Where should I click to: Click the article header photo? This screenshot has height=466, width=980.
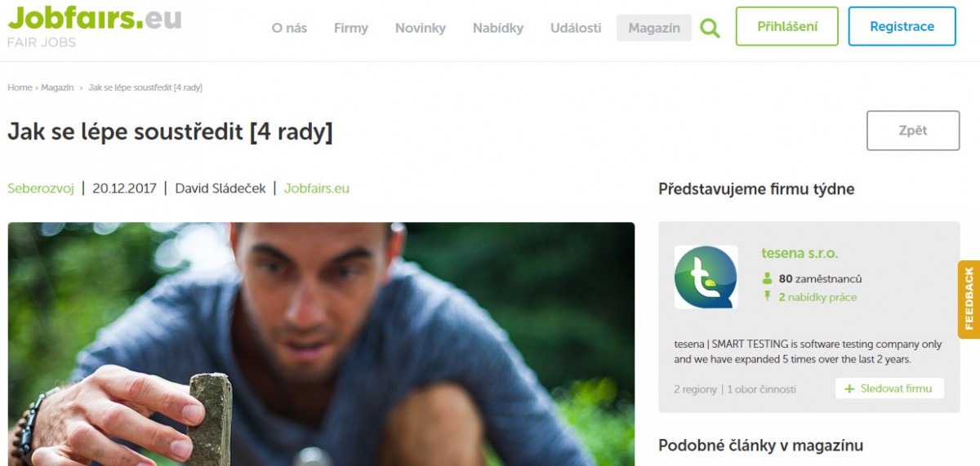click(321, 344)
